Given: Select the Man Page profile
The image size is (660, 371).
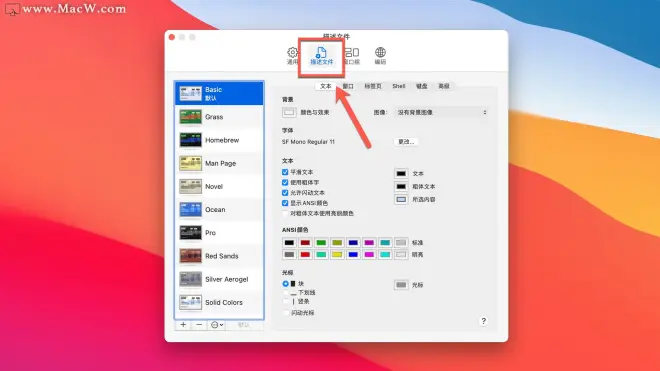Looking at the screenshot, I should (x=219, y=163).
